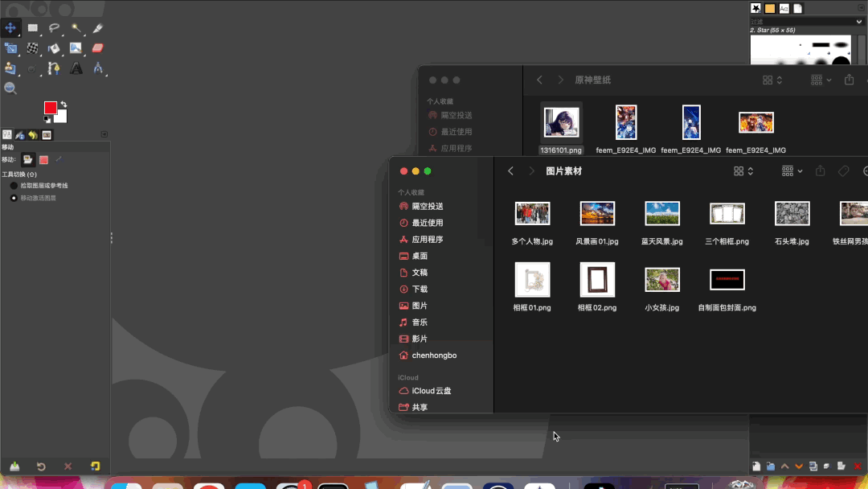Switch to the Undo History tab
868x489 pixels.
coord(33,134)
